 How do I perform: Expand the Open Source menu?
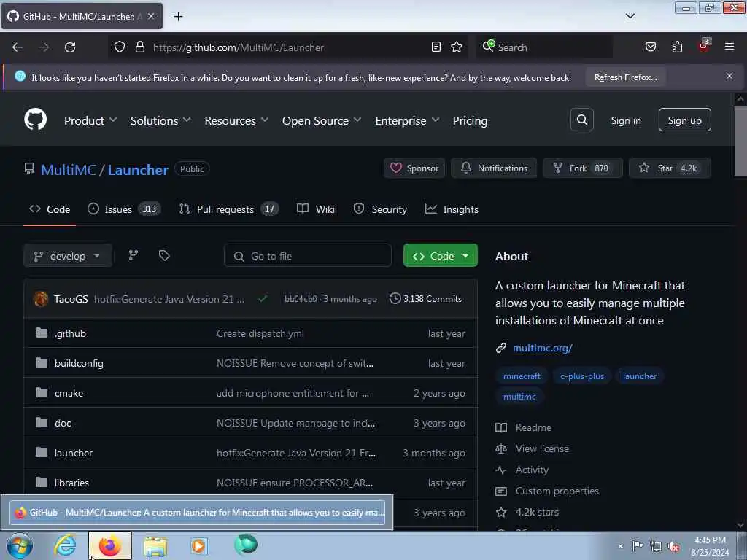point(322,120)
